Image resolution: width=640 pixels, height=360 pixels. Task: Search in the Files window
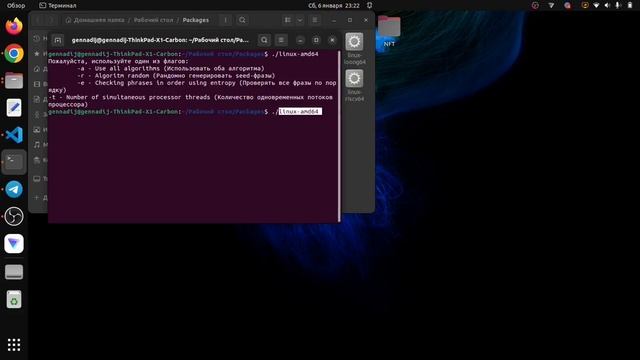pos(242,20)
